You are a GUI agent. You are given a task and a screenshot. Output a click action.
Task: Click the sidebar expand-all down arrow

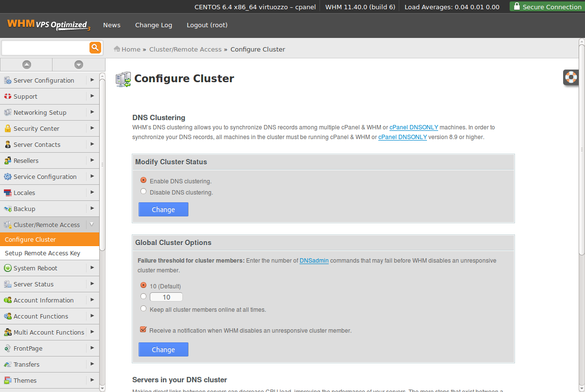[x=79, y=64]
